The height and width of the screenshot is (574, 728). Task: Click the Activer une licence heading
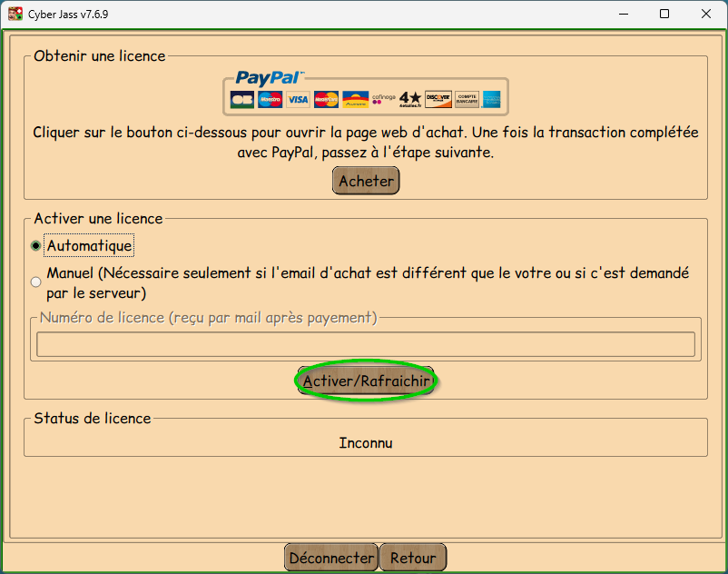98,218
